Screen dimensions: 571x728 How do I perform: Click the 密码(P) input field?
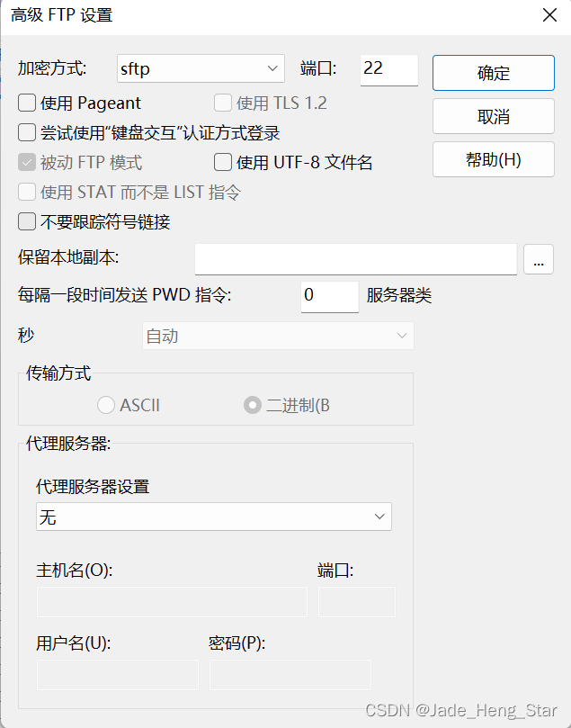[290, 674]
